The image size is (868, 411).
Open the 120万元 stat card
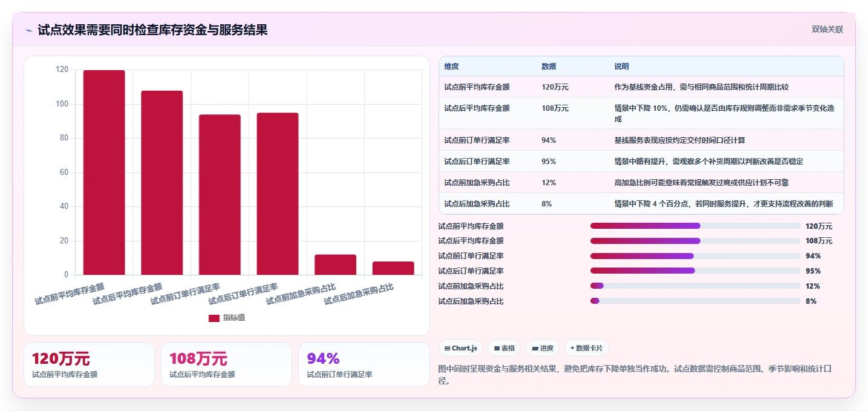click(x=90, y=364)
